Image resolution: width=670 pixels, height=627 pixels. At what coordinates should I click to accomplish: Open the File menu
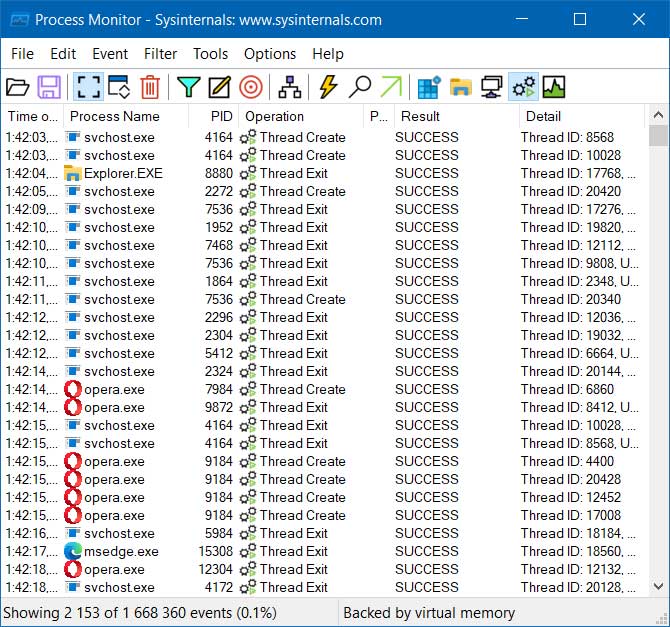click(x=22, y=54)
